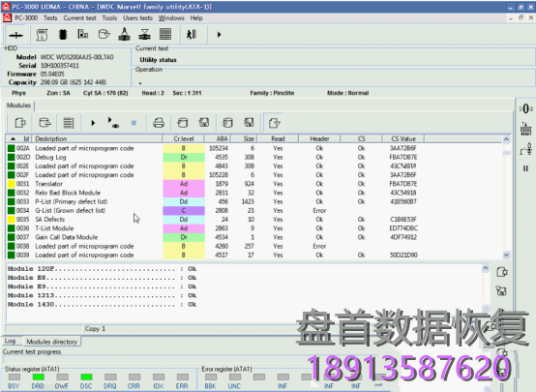Select the T-List Module row
The height and width of the screenshot is (392, 536).
coord(253,228)
